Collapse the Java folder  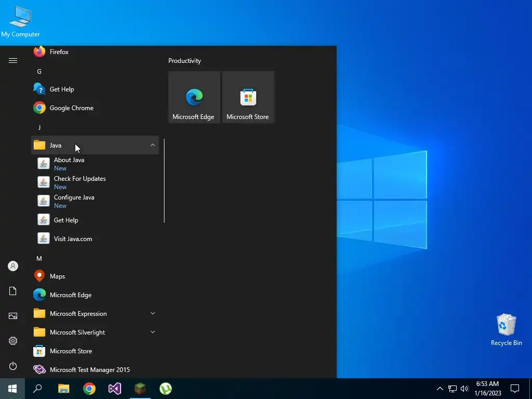[95, 145]
